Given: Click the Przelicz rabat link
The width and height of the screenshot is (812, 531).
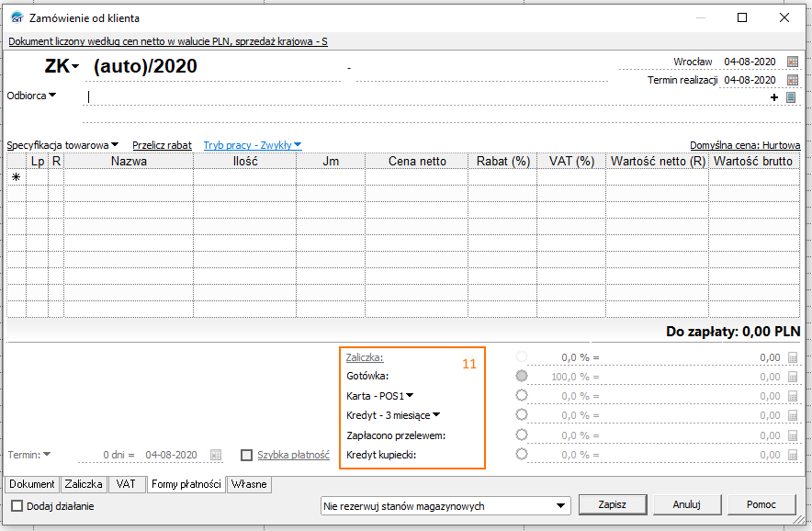Looking at the screenshot, I should tap(162, 145).
